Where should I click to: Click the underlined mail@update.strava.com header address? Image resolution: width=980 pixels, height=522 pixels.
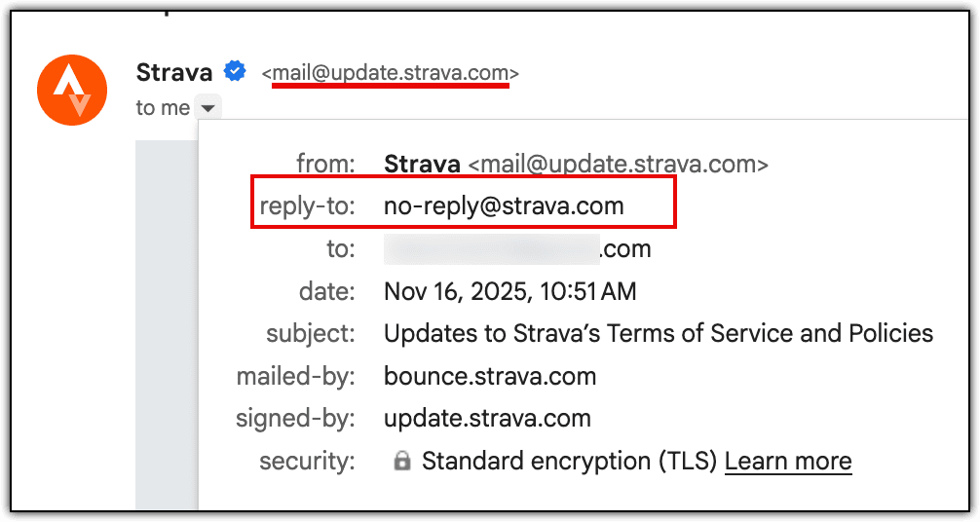pos(391,73)
